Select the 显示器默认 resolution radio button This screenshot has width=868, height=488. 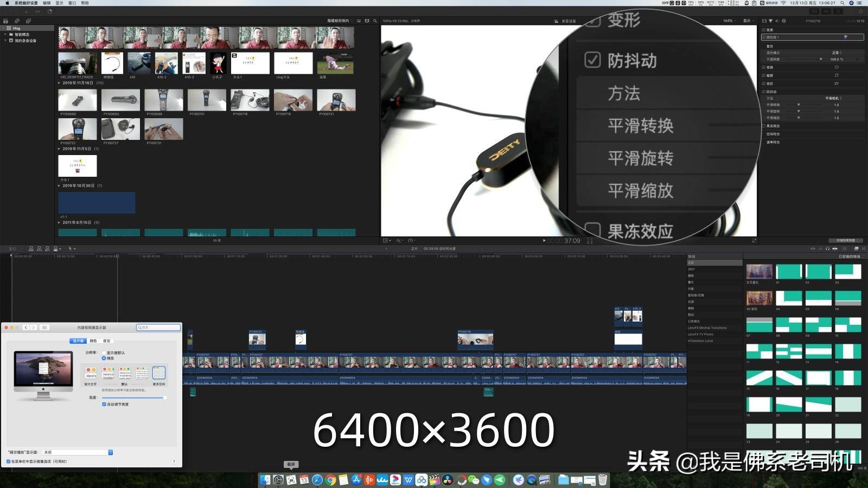point(104,352)
